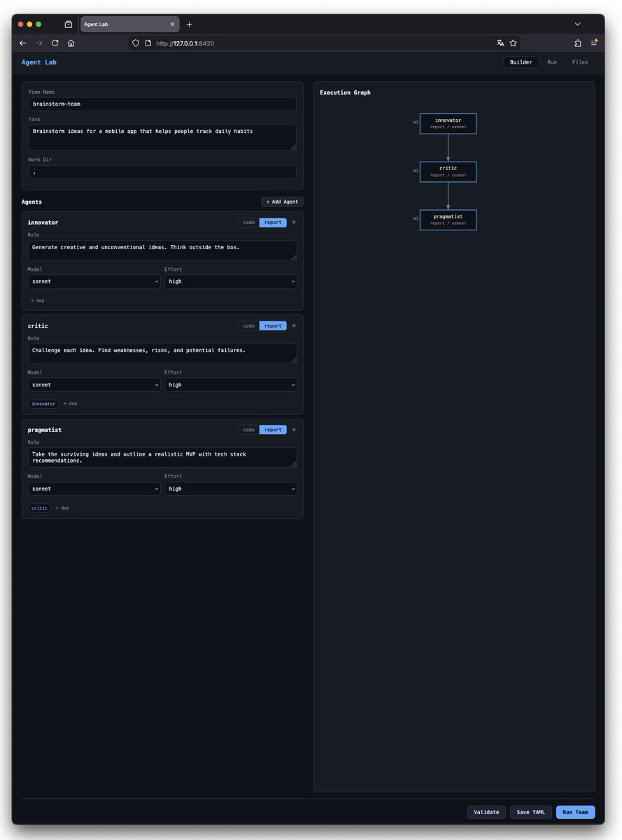Set innovator agent to code mode
The image size is (622, 840).
(248, 223)
